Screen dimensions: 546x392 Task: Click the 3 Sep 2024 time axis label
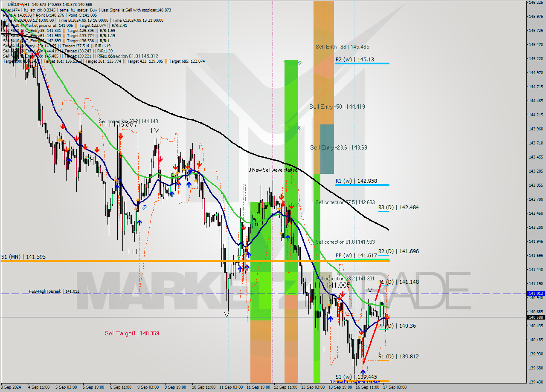11,387
